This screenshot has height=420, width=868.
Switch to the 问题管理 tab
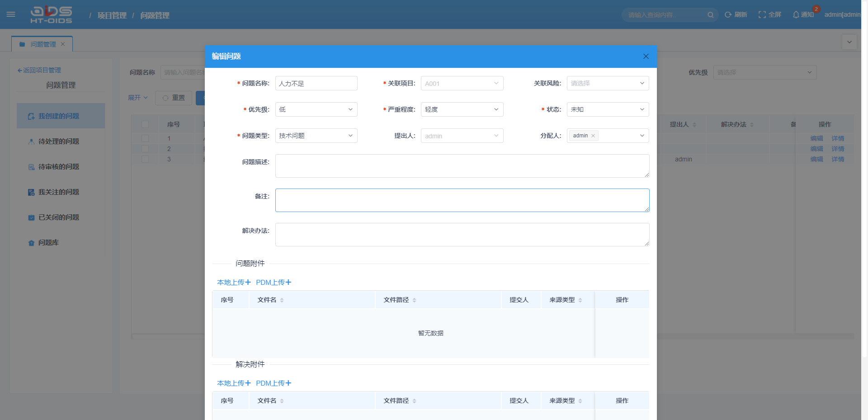pyautogui.click(x=42, y=44)
